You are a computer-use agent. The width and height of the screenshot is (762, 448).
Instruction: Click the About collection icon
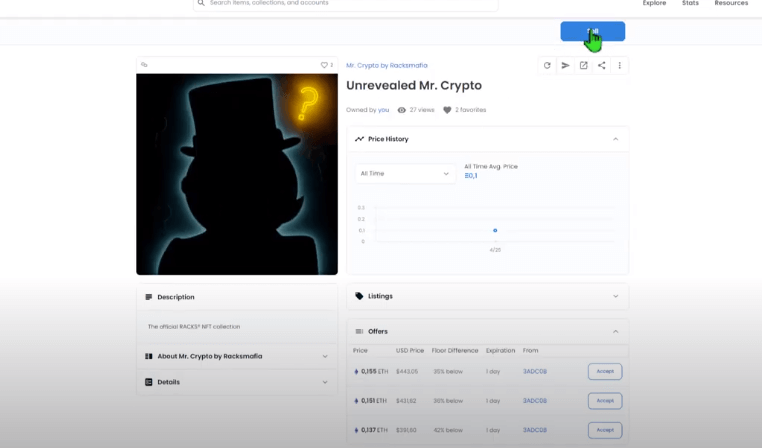[x=149, y=356]
